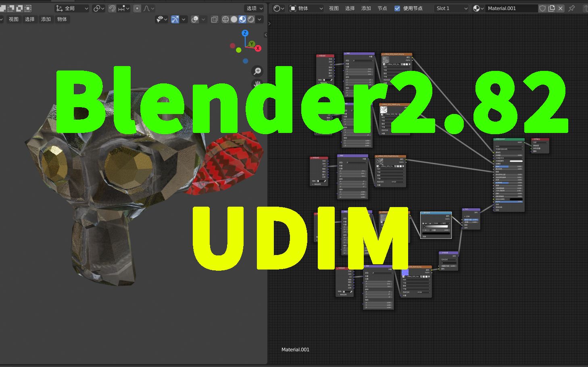Click the color ramp gradient bar
The height and width of the screenshot is (367, 588).
tap(436, 226)
